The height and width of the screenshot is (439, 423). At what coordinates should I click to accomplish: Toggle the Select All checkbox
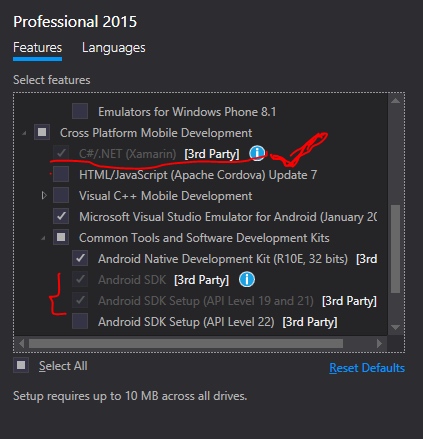(21, 365)
